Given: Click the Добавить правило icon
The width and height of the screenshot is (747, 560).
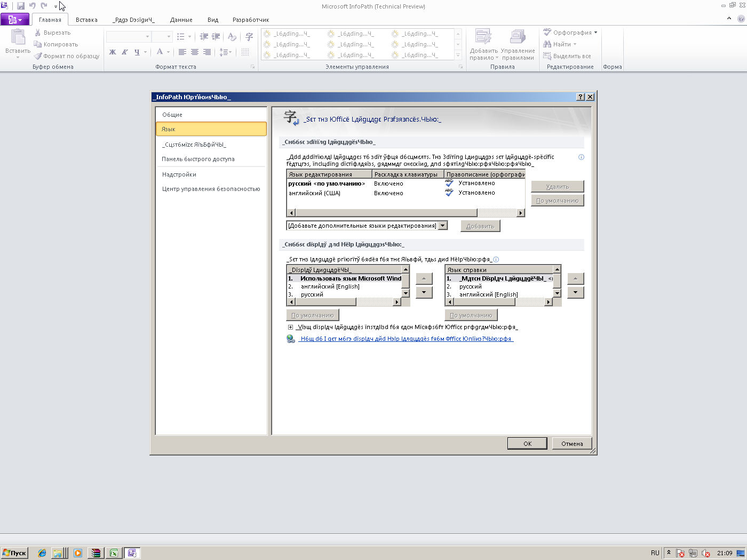Looking at the screenshot, I should coord(483,37).
